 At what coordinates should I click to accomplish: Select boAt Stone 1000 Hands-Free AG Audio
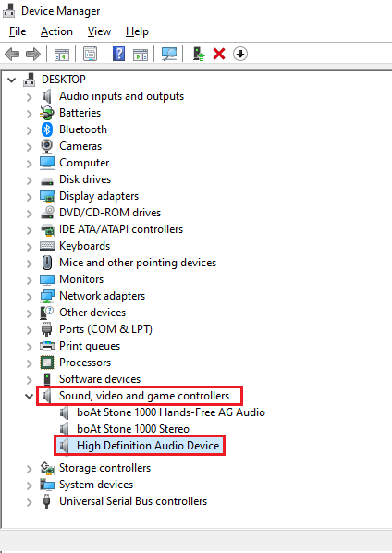171,412
